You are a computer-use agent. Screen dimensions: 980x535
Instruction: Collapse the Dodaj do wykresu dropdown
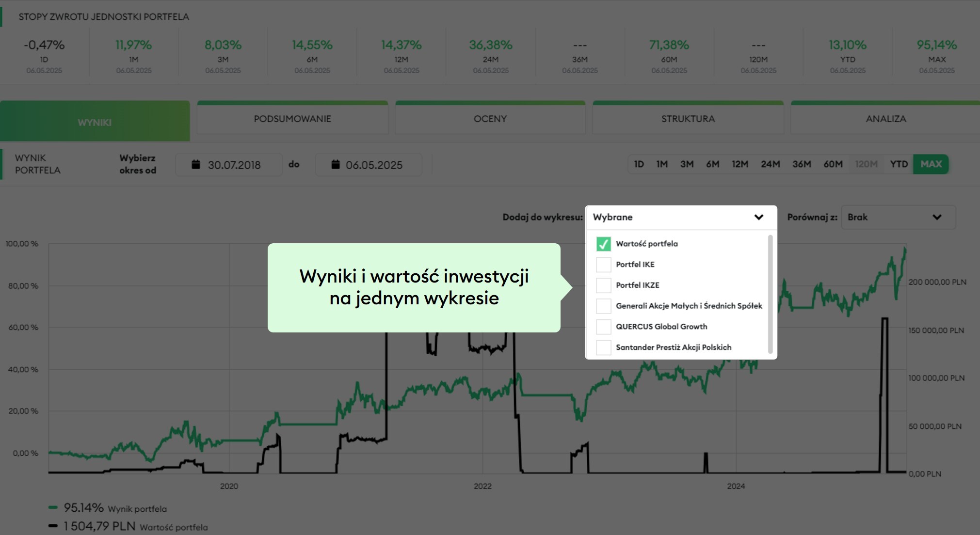pyautogui.click(x=680, y=217)
